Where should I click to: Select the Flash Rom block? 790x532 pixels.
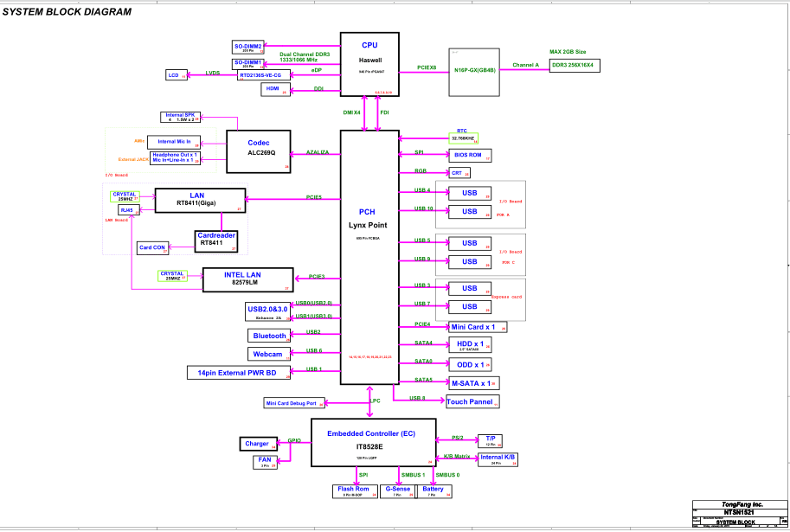356,491
